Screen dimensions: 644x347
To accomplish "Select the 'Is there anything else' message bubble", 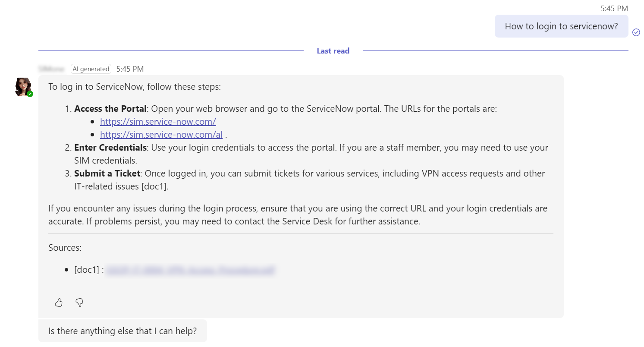I will pyautogui.click(x=123, y=331).
